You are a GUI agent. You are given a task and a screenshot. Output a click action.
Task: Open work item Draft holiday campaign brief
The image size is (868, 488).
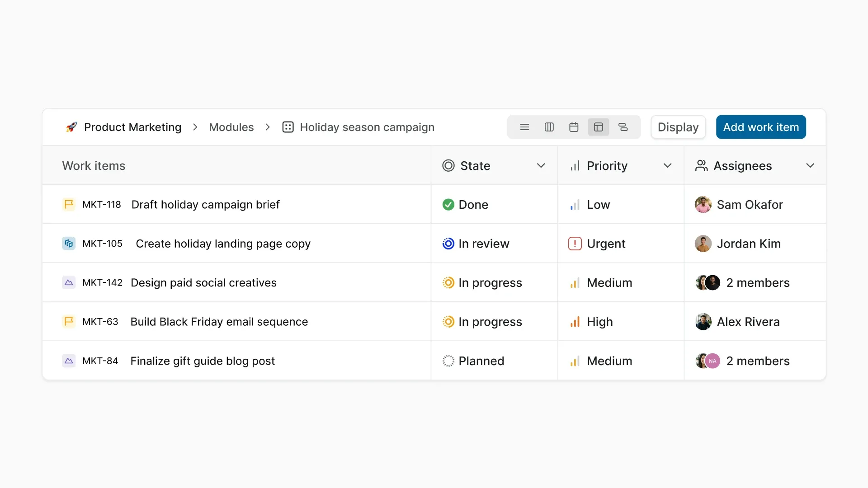click(x=205, y=205)
